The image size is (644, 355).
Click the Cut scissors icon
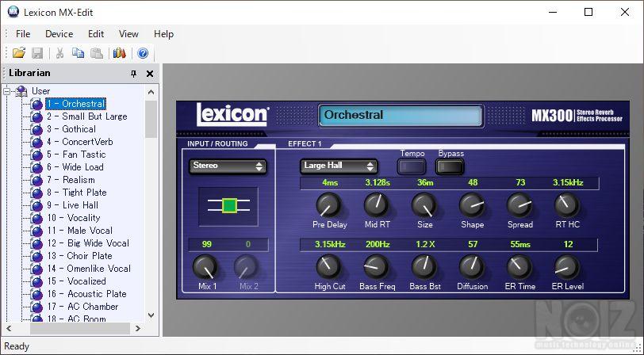pyautogui.click(x=59, y=53)
